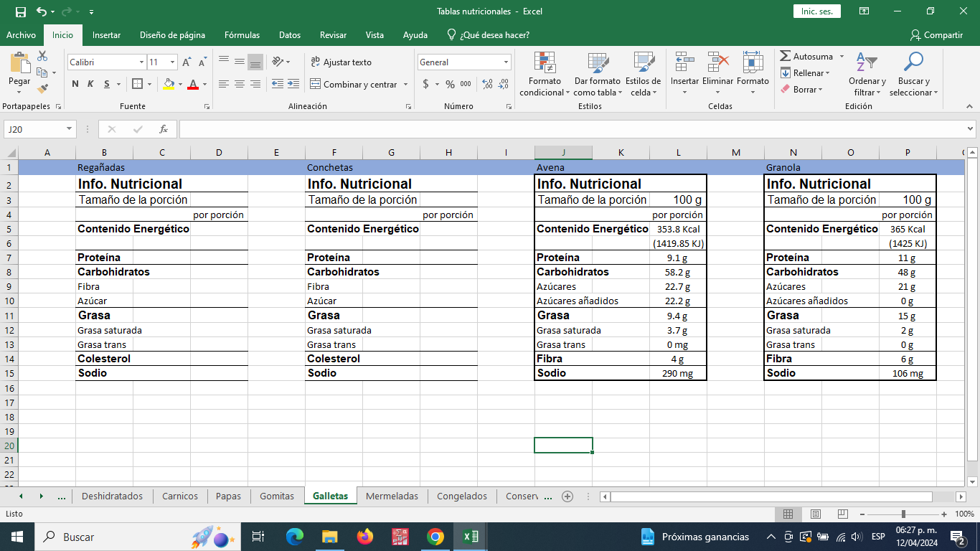The width and height of the screenshot is (980, 551).
Task: Toggle top vertical alignment
Action: 224,62
